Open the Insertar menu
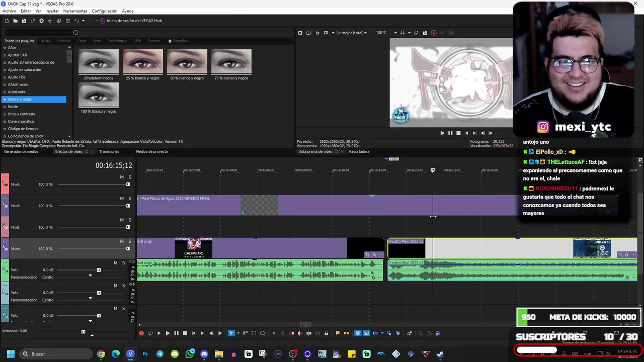This screenshot has height=362, width=644. click(x=52, y=11)
